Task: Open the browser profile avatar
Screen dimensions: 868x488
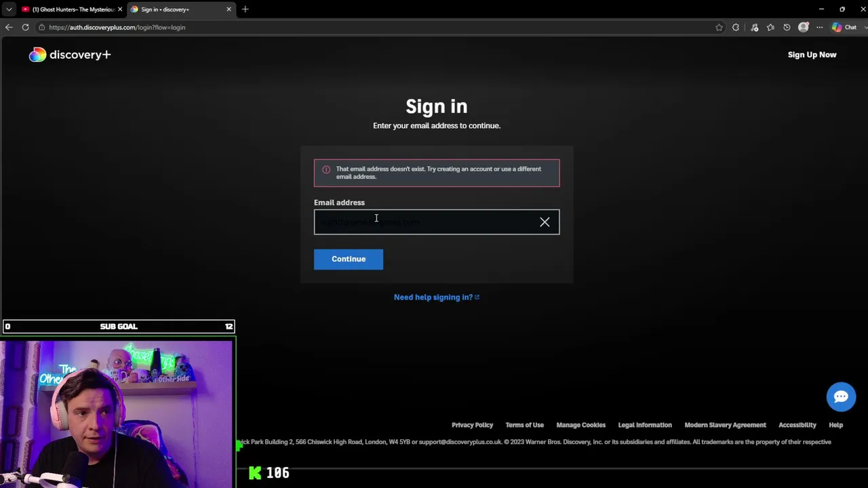Action: click(x=804, y=27)
